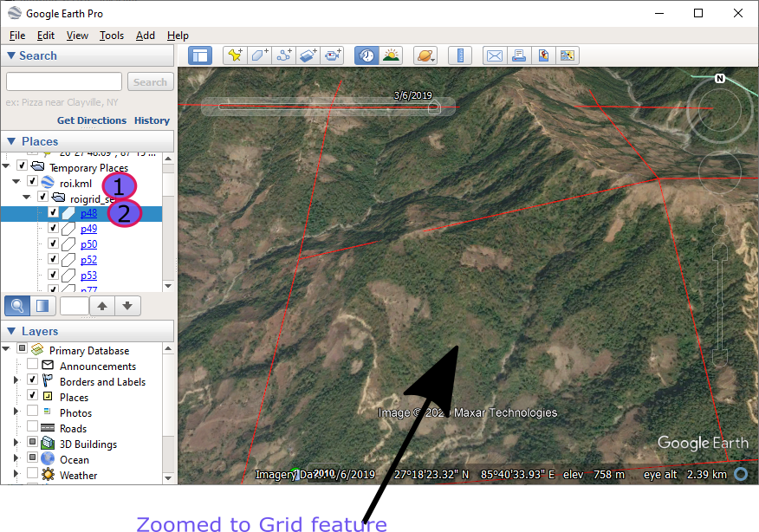759x532 pixels.
Task: Click the Get Directions link
Action: (x=92, y=120)
